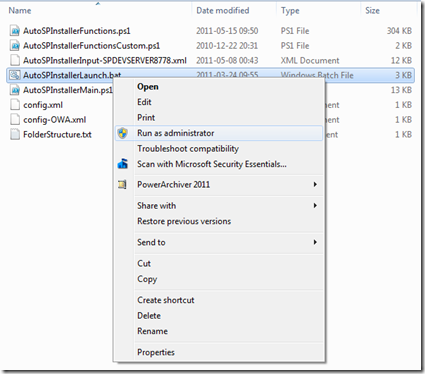
Task: Choose Print from the context menu
Action: [x=219, y=117]
